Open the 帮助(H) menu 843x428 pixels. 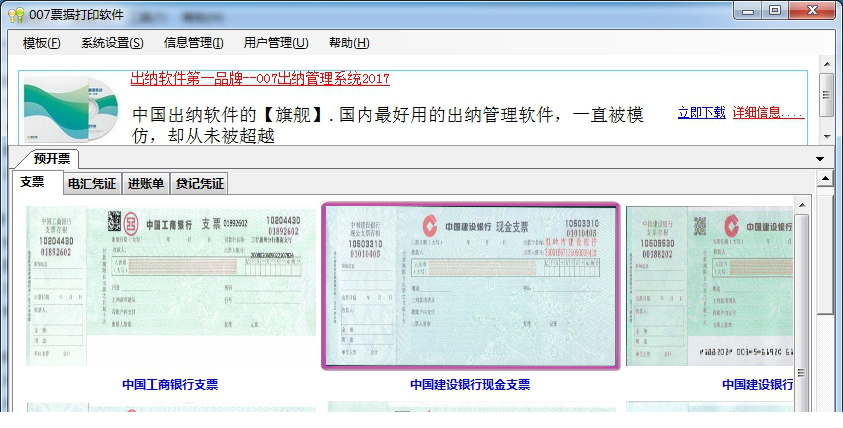click(x=349, y=43)
